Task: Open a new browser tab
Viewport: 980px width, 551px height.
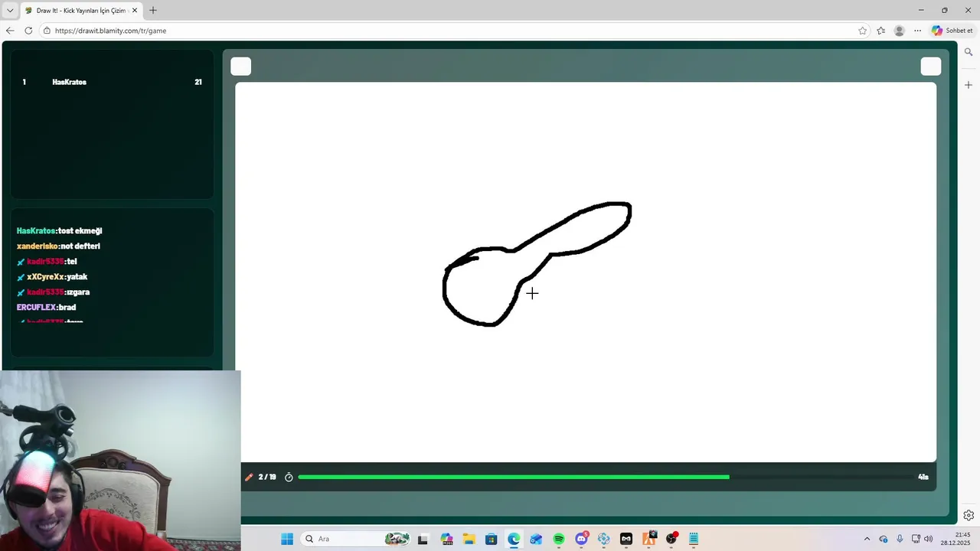Action: pyautogui.click(x=152, y=11)
